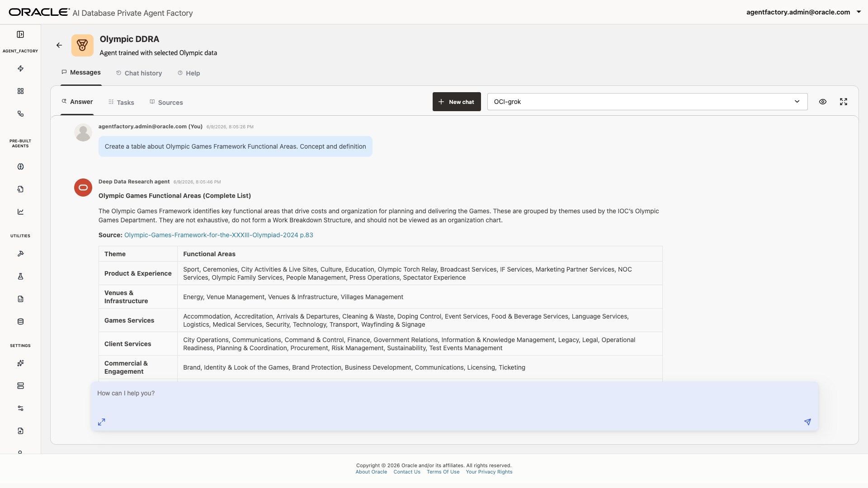
Task: Open the sparkles icon under Settings
Action: [20, 363]
